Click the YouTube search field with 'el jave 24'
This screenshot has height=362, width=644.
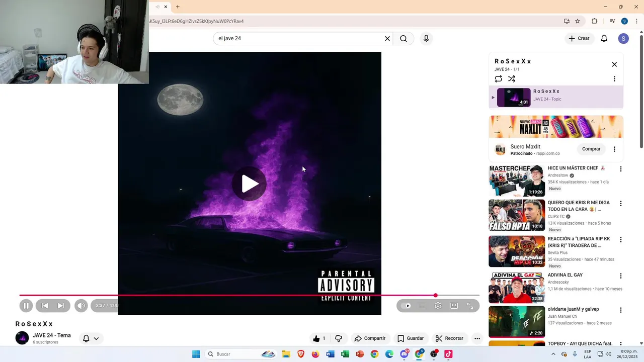coord(299,39)
